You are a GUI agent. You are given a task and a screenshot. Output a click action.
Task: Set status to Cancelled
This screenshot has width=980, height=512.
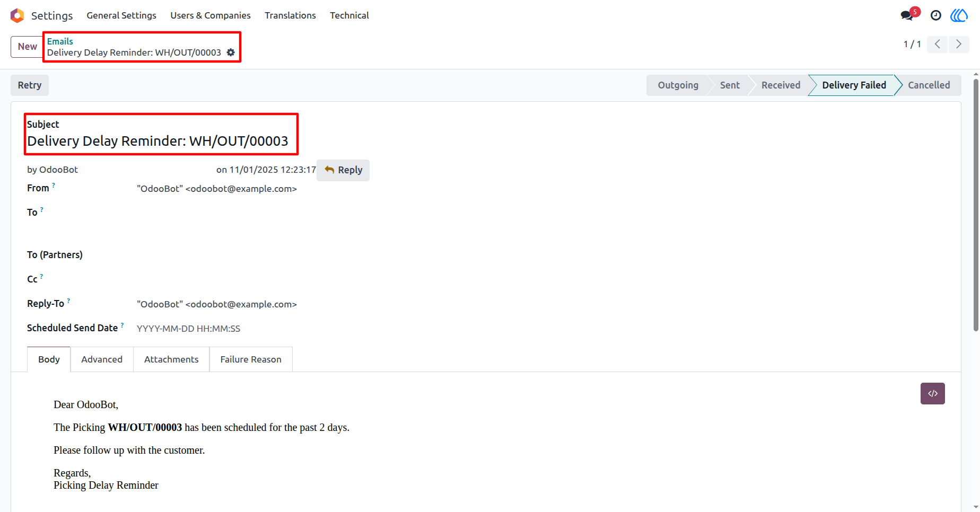coord(929,85)
